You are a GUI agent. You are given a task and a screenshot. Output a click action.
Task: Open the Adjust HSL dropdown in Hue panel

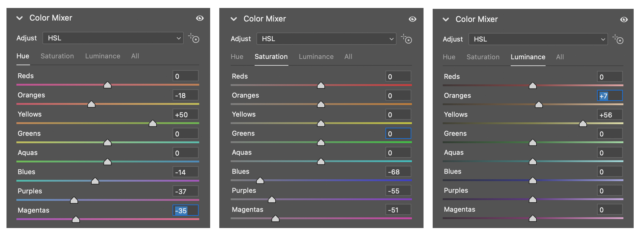pyautogui.click(x=113, y=38)
